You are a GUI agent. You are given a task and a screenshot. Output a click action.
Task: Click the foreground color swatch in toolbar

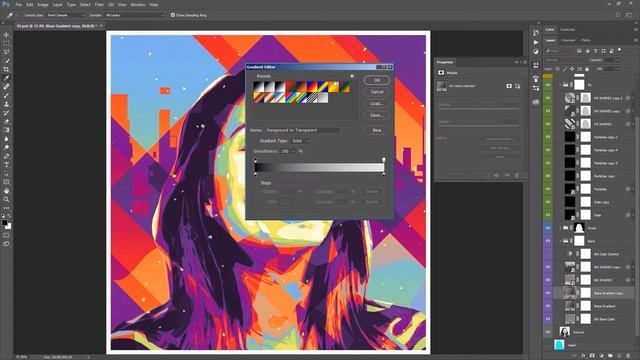coord(4,222)
